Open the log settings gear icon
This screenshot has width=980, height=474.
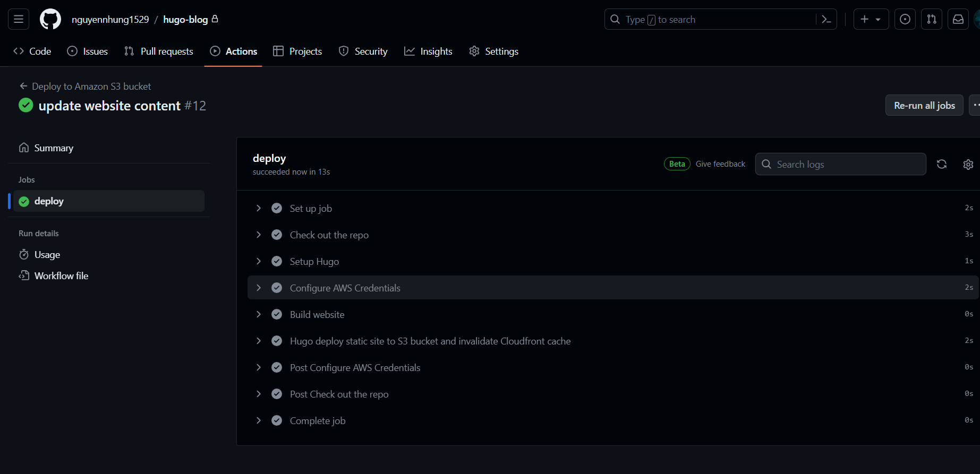click(968, 165)
